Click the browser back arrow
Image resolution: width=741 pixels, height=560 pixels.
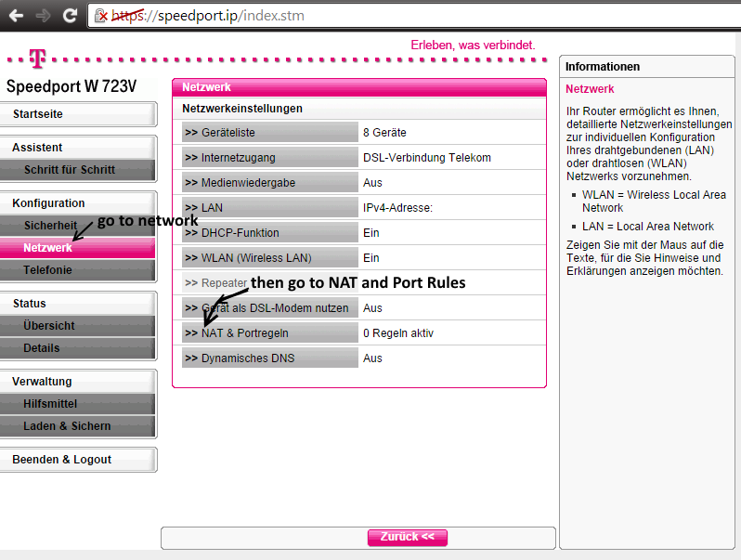(x=17, y=16)
